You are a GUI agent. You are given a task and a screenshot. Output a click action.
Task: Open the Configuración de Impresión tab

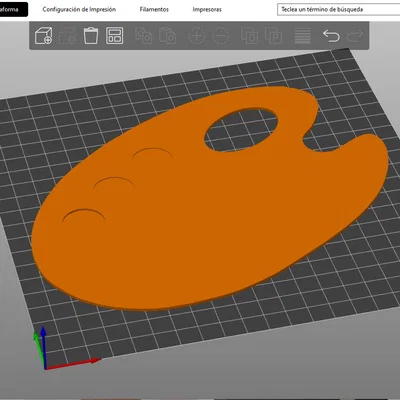click(79, 9)
